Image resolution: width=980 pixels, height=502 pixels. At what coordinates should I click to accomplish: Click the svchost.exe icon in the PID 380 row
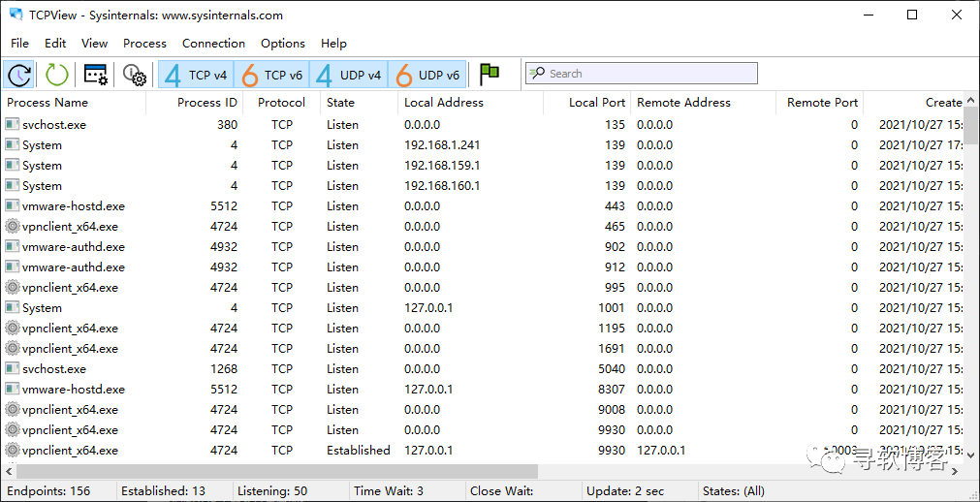click(12, 124)
